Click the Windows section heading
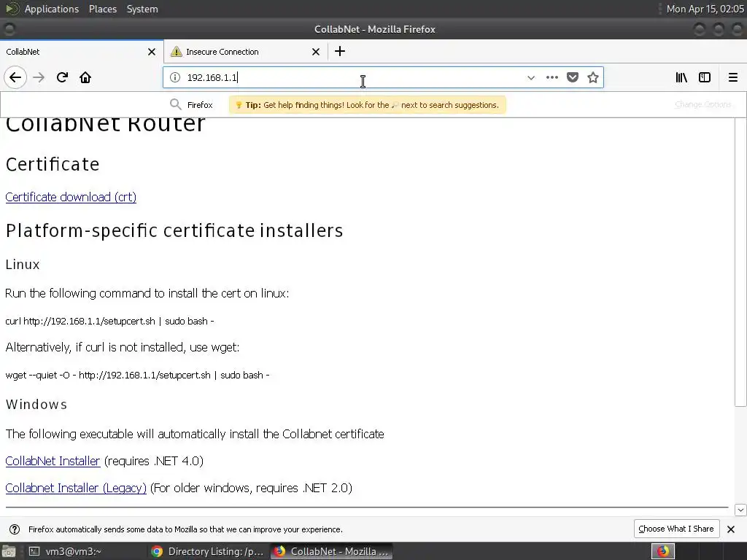This screenshot has width=747, height=560. pos(36,404)
